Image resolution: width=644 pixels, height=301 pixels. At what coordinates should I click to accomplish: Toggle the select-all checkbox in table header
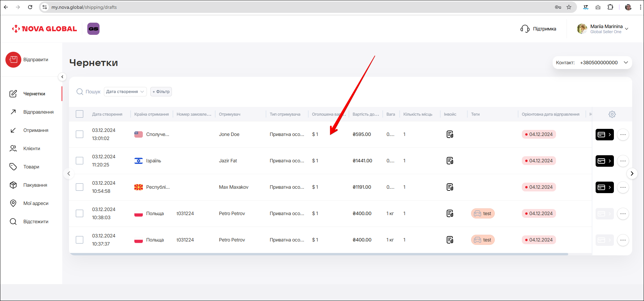point(80,114)
